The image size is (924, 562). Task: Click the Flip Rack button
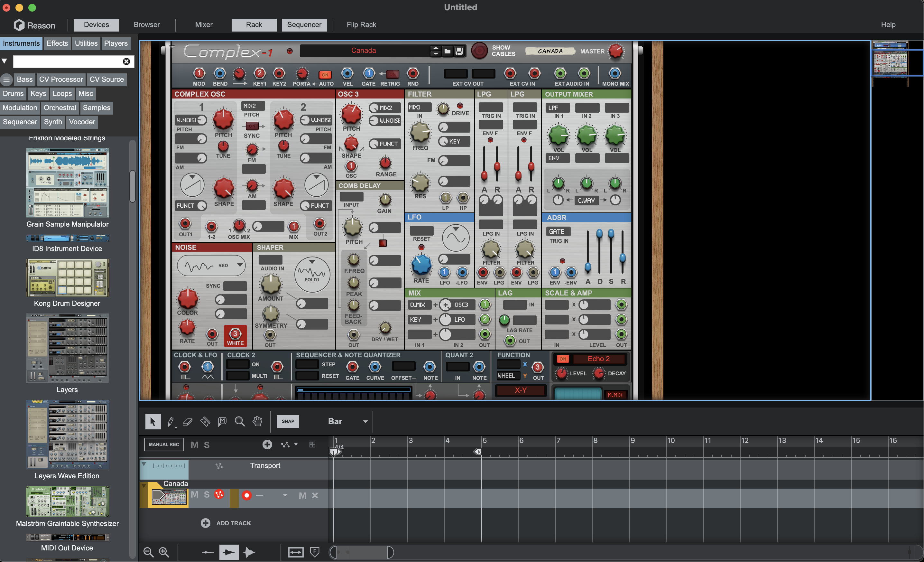pos(361,25)
